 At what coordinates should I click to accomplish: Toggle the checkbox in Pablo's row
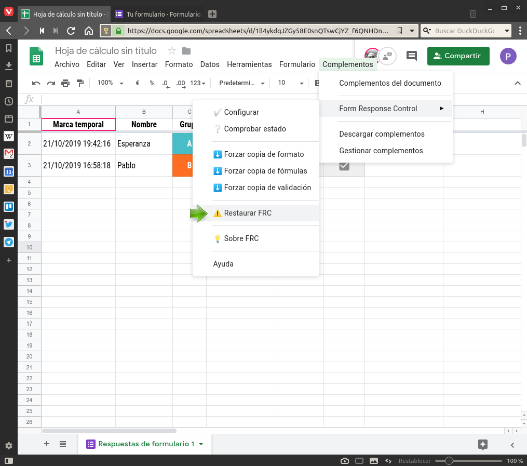click(x=344, y=166)
